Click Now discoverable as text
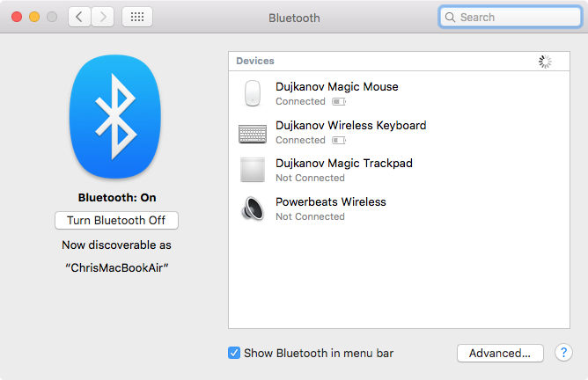The height and width of the screenshot is (380, 588). click(x=116, y=245)
